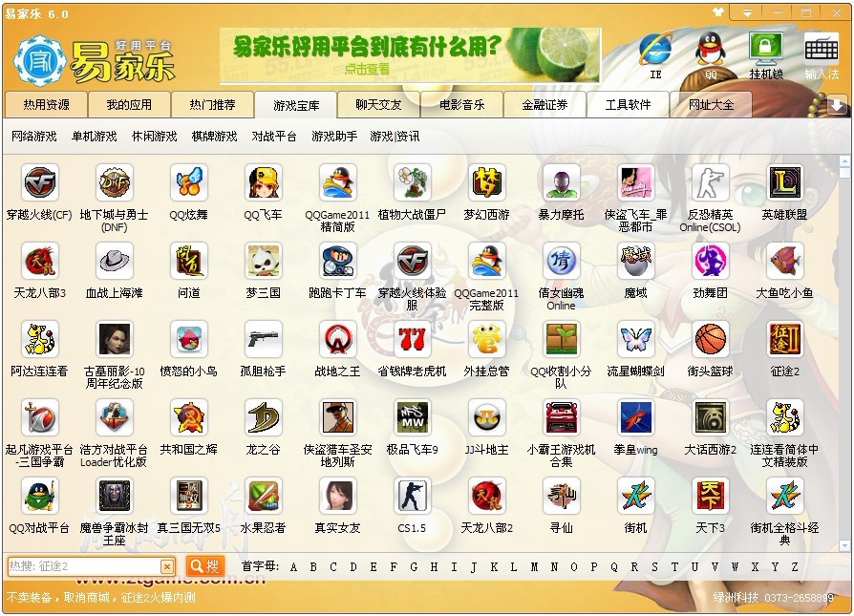Open the 天下3 game icon
The image size is (854, 616).
710,497
